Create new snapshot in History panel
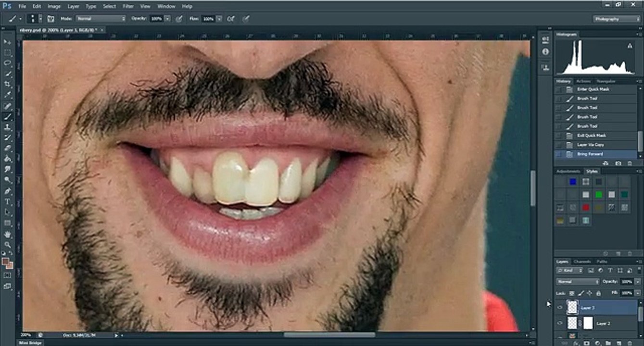The height and width of the screenshot is (346, 644). (x=618, y=164)
